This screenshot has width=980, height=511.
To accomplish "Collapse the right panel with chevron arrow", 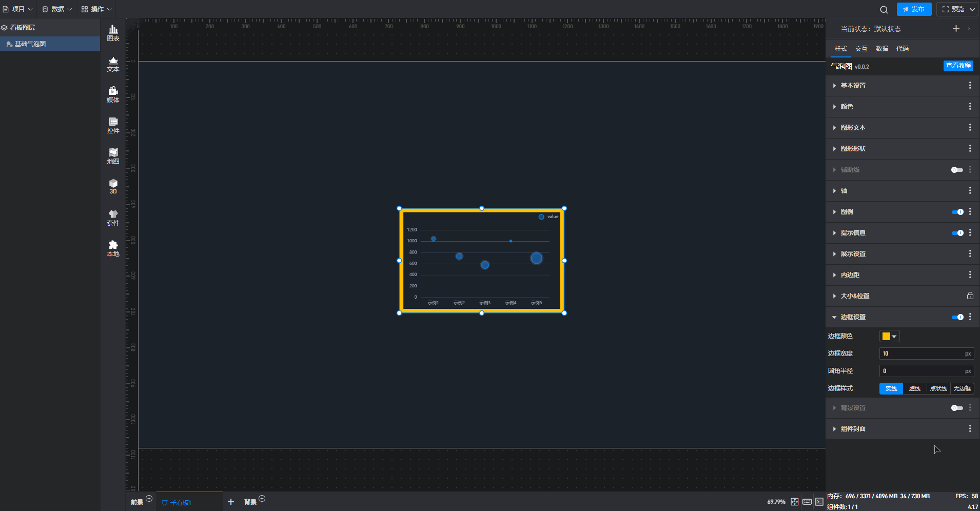I will tap(969, 29).
